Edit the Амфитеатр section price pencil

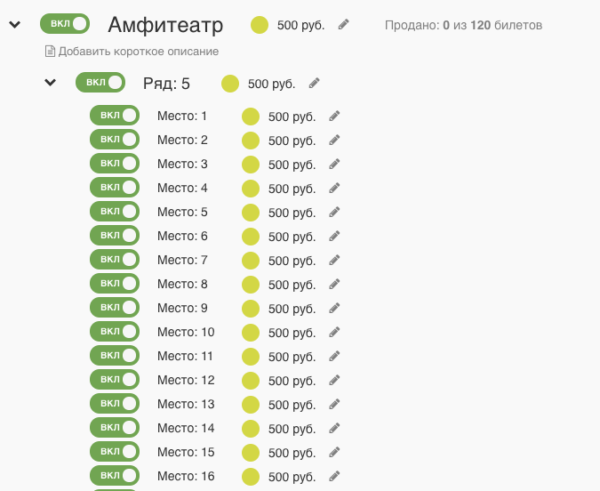344,25
